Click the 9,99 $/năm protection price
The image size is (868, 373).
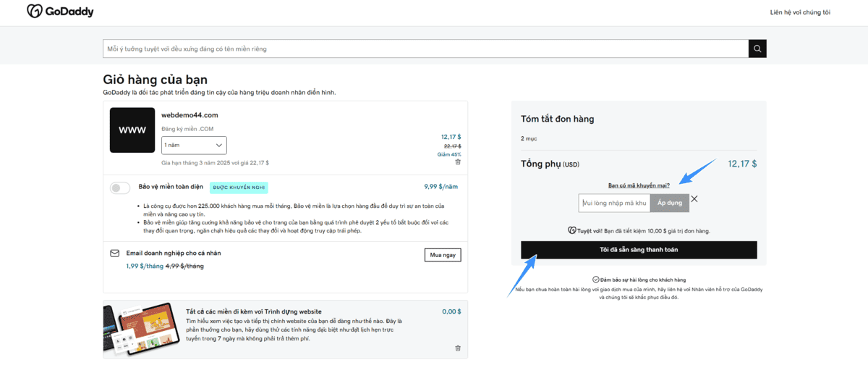442,186
